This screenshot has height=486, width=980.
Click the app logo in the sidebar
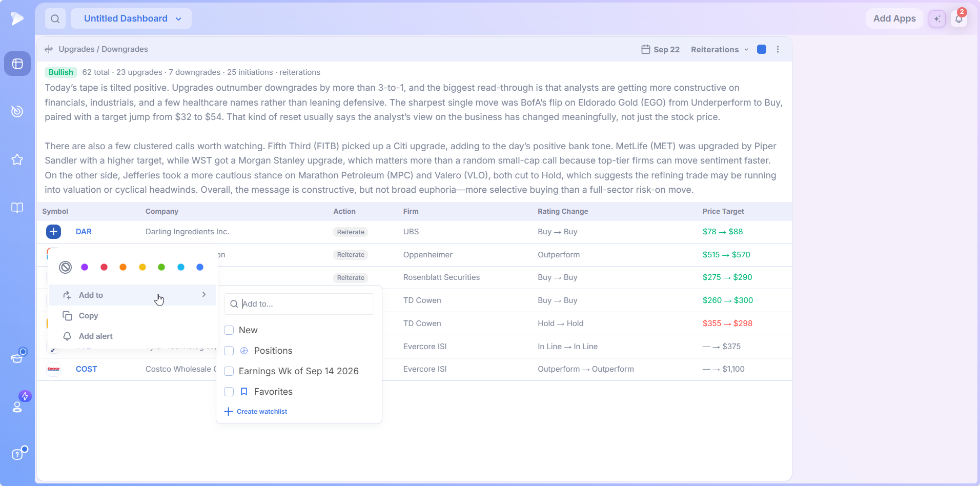17,18
